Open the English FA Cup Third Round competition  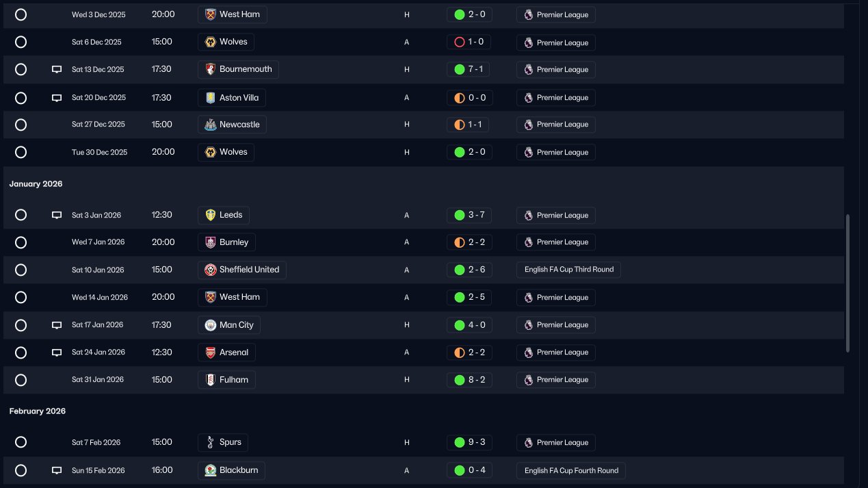click(568, 270)
